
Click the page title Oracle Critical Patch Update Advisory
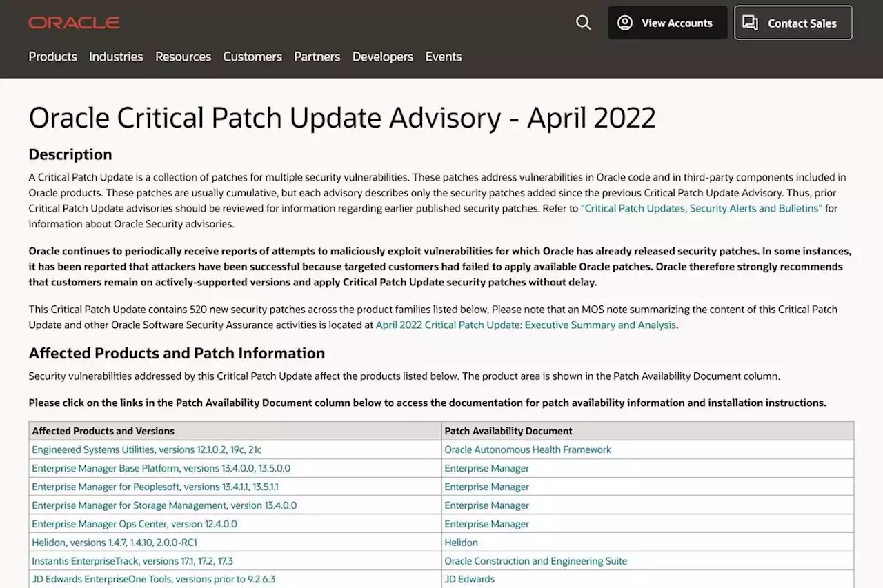[342, 118]
